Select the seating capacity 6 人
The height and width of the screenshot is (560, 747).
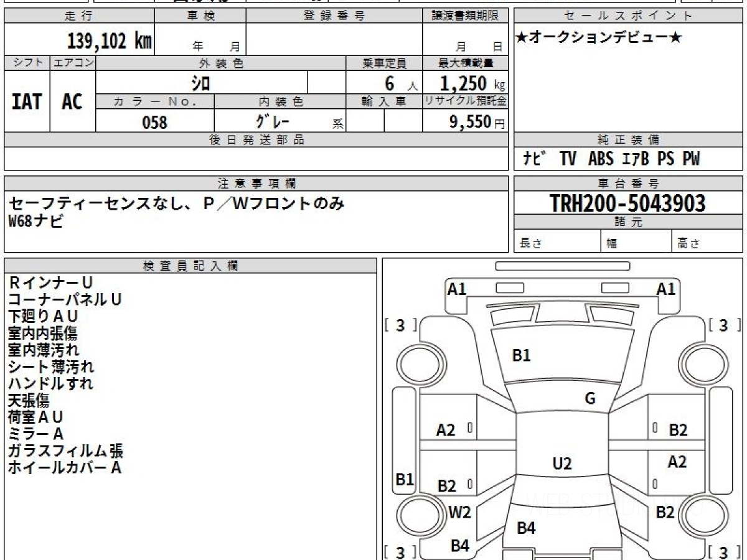pyautogui.click(x=401, y=83)
